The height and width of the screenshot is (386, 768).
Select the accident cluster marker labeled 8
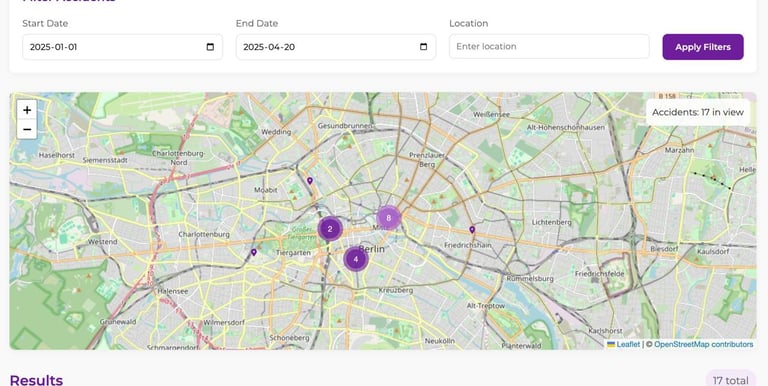[x=388, y=218]
